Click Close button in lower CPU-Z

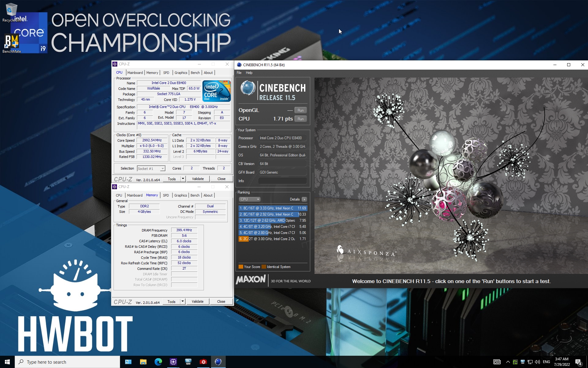(x=221, y=301)
